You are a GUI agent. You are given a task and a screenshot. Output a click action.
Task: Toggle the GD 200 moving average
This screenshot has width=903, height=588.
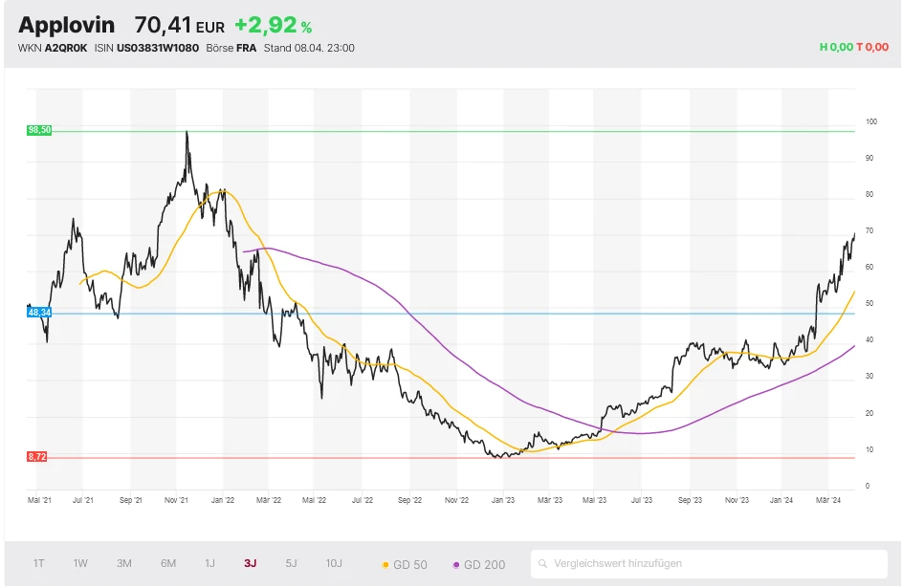click(x=484, y=565)
